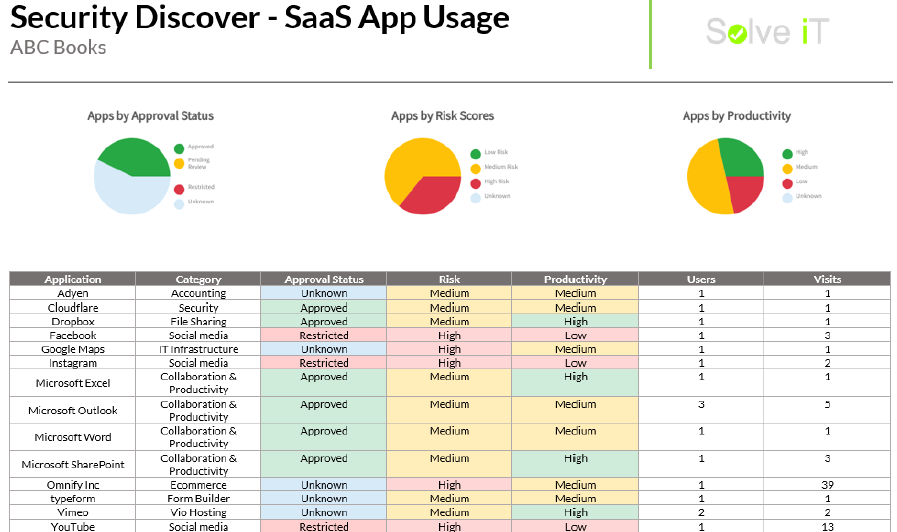Select the Cloudflare application cell
897x532 pixels.
pos(73,307)
